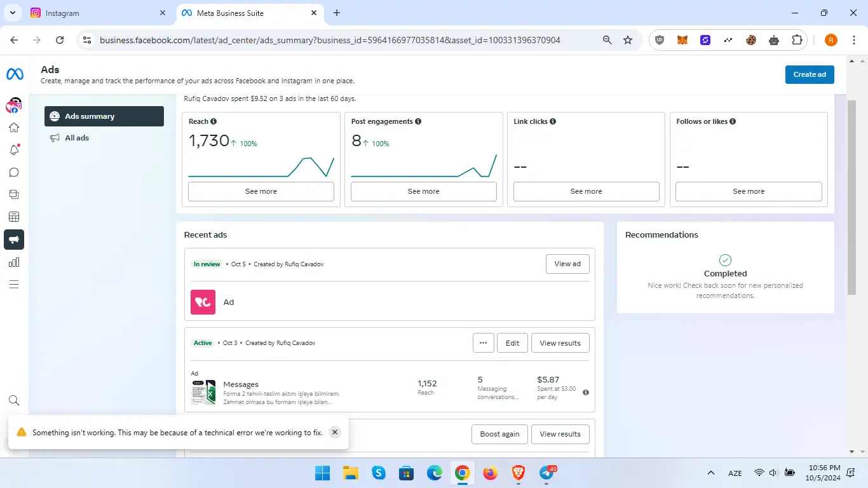
Task: Click the Create ad button
Action: pyautogui.click(x=810, y=74)
